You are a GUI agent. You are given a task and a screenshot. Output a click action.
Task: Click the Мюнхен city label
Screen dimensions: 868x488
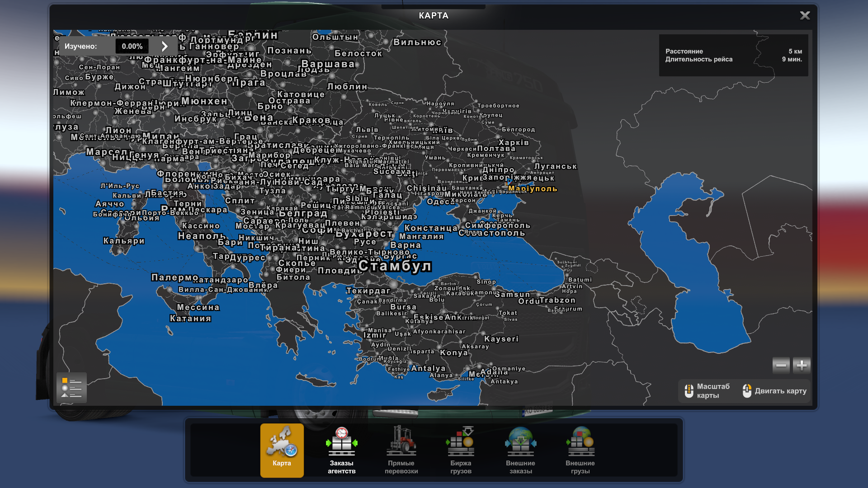coord(204,101)
